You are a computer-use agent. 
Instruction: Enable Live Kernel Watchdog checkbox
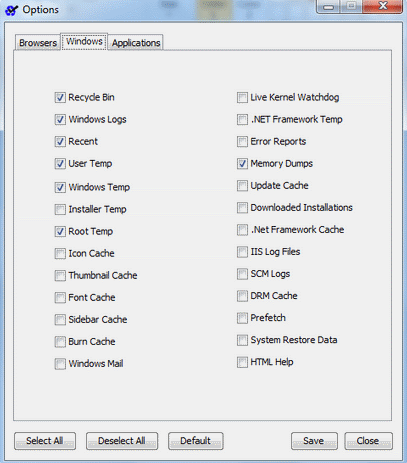tap(242, 98)
